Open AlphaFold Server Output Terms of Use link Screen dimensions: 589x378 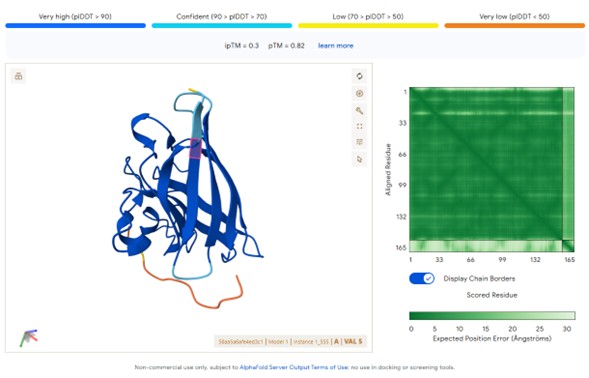[294, 367]
